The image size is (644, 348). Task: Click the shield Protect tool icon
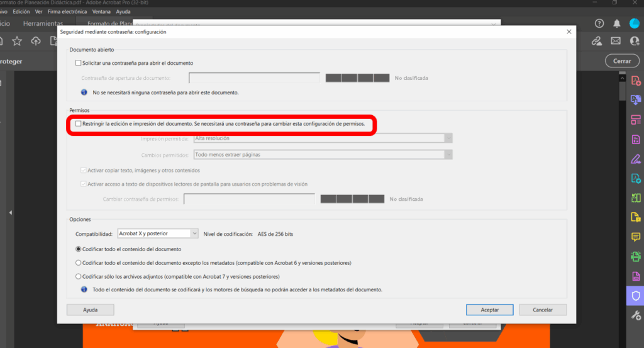pyautogui.click(x=636, y=295)
